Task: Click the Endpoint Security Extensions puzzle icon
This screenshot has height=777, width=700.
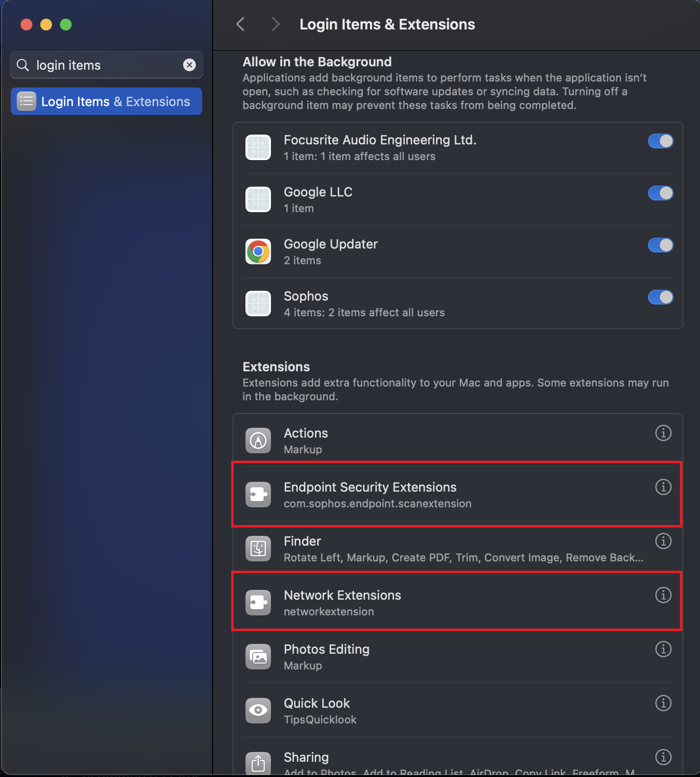Action: (258, 495)
